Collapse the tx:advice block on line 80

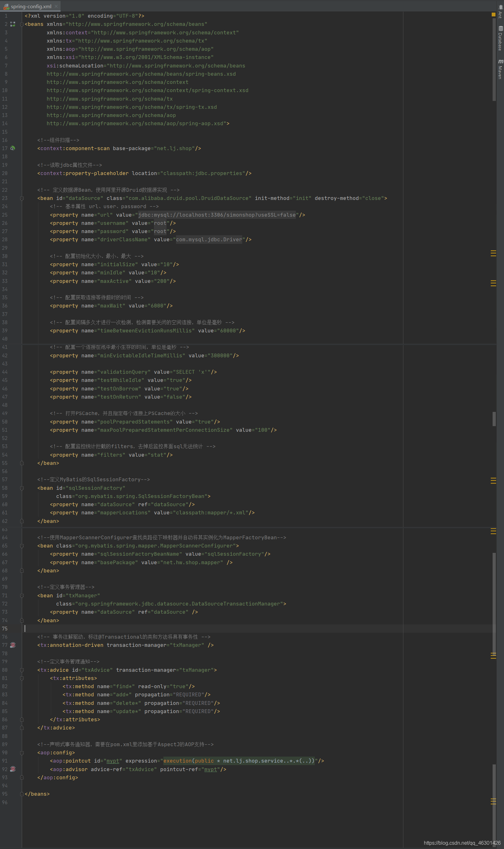(x=22, y=670)
